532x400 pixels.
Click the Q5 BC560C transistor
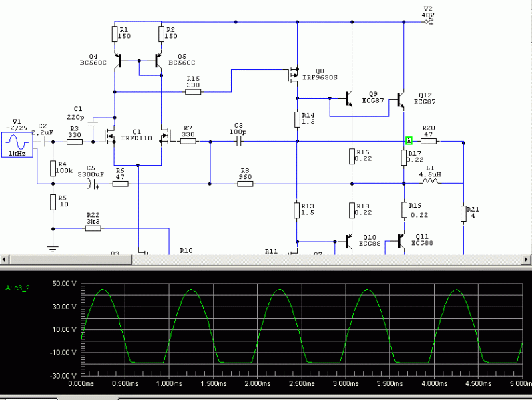(x=158, y=61)
